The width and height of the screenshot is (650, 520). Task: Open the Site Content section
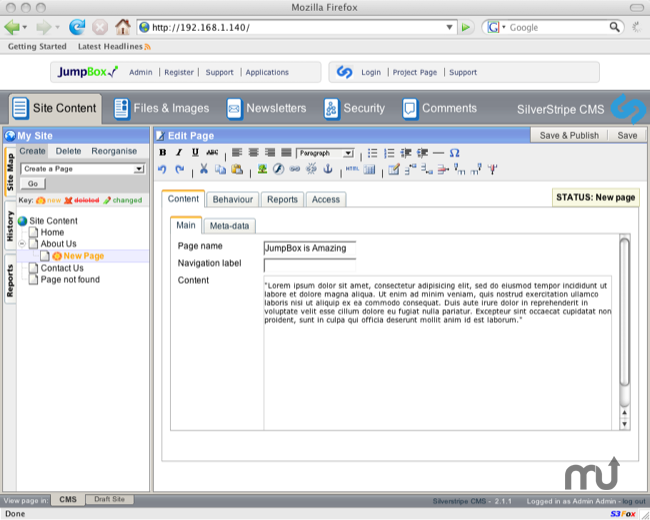(x=55, y=108)
